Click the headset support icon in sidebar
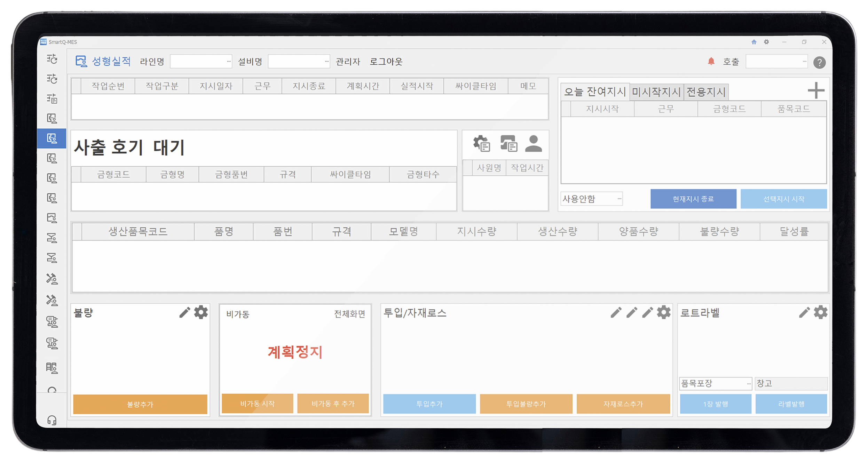Screen dimensions: 868x463 52,420
